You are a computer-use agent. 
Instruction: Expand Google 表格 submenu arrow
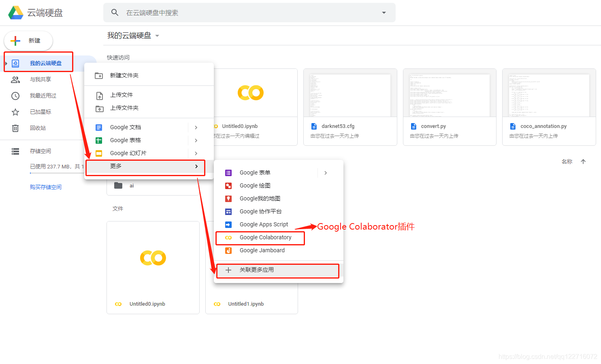196,140
